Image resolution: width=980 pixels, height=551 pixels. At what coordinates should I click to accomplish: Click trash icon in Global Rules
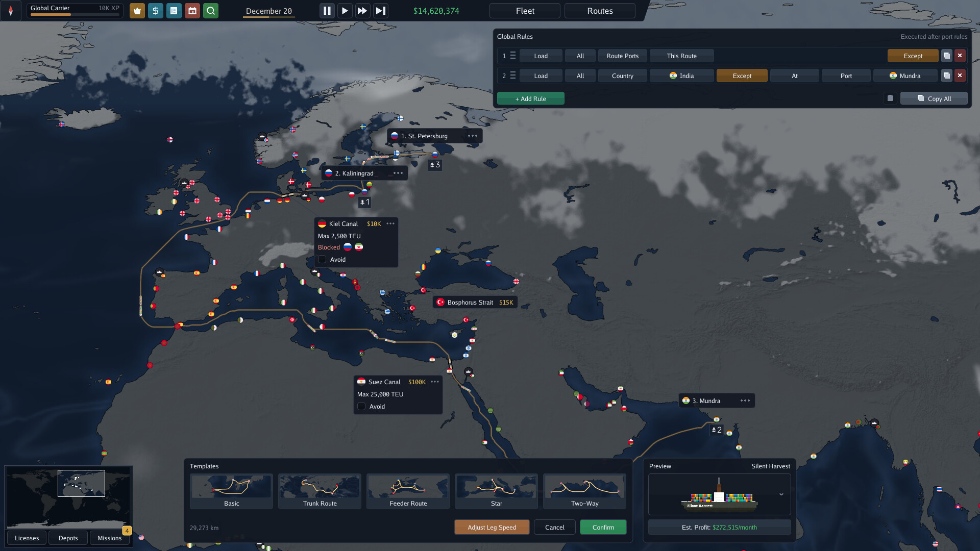tap(890, 98)
